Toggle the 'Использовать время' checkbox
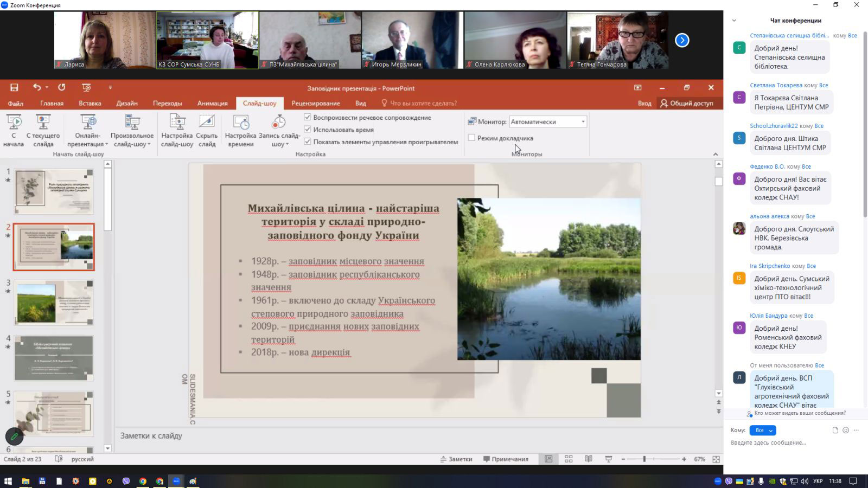 coord(308,130)
